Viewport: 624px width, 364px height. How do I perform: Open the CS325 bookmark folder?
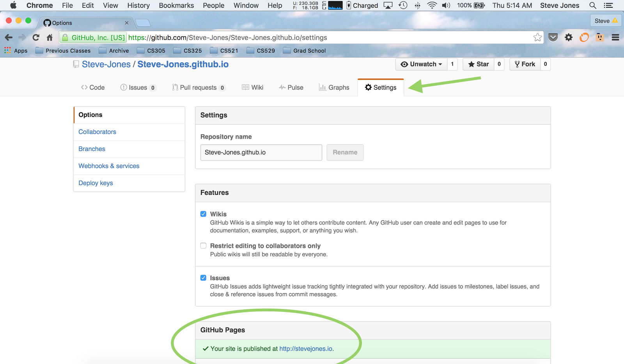point(188,51)
